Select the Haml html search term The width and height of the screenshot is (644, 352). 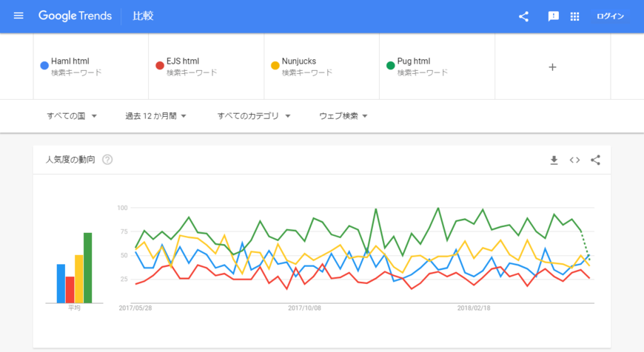coord(70,61)
